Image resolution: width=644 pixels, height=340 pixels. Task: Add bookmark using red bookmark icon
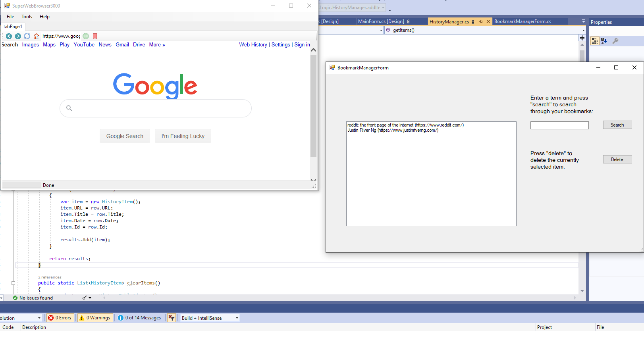pos(95,36)
